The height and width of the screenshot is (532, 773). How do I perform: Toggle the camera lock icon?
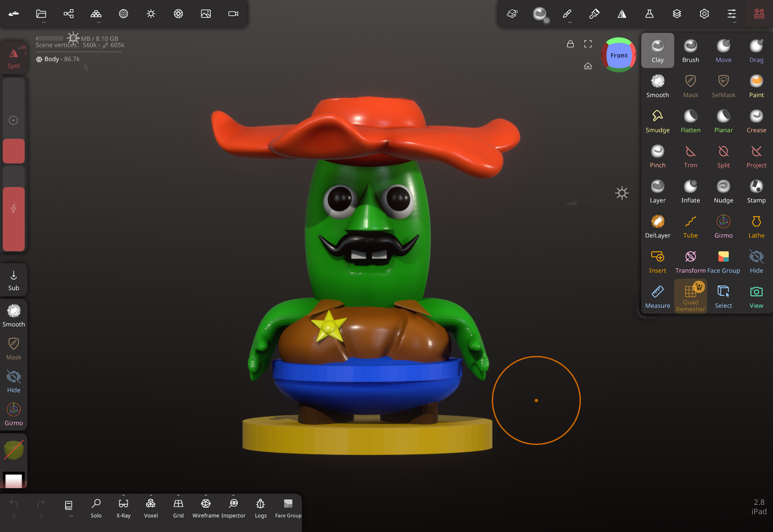tap(570, 44)
